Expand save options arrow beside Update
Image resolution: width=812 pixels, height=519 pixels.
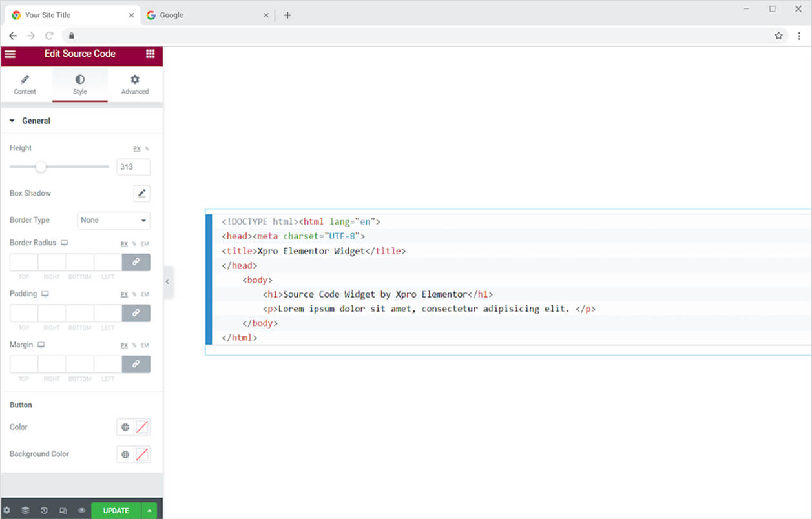click(x=149, y=511)
